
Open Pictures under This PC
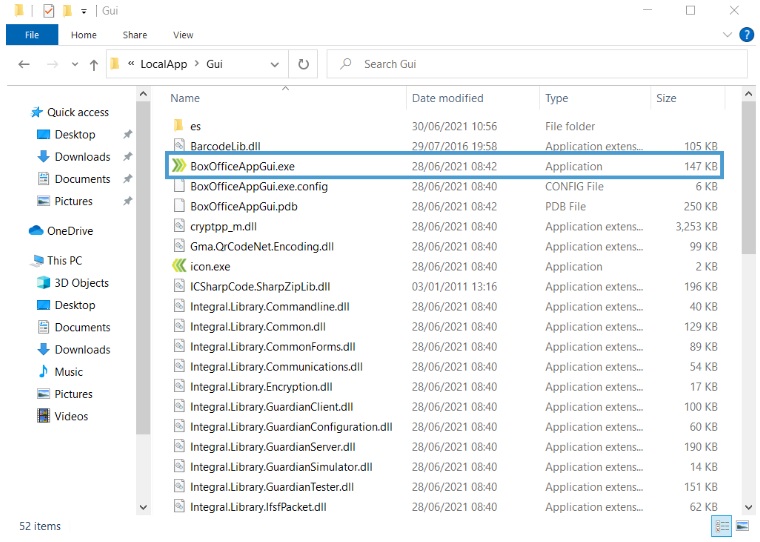tap(73, 394)
